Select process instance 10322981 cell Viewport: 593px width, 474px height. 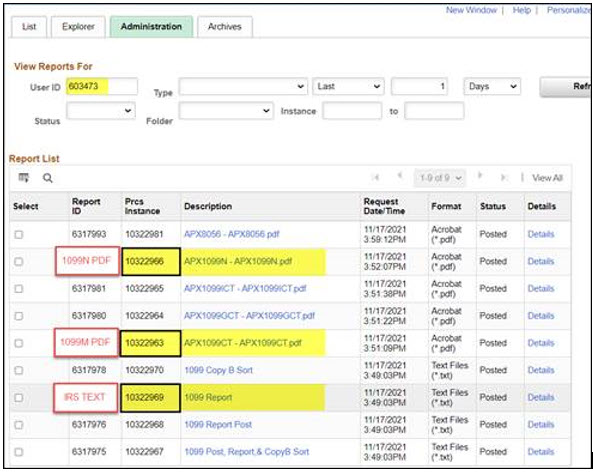144,234
